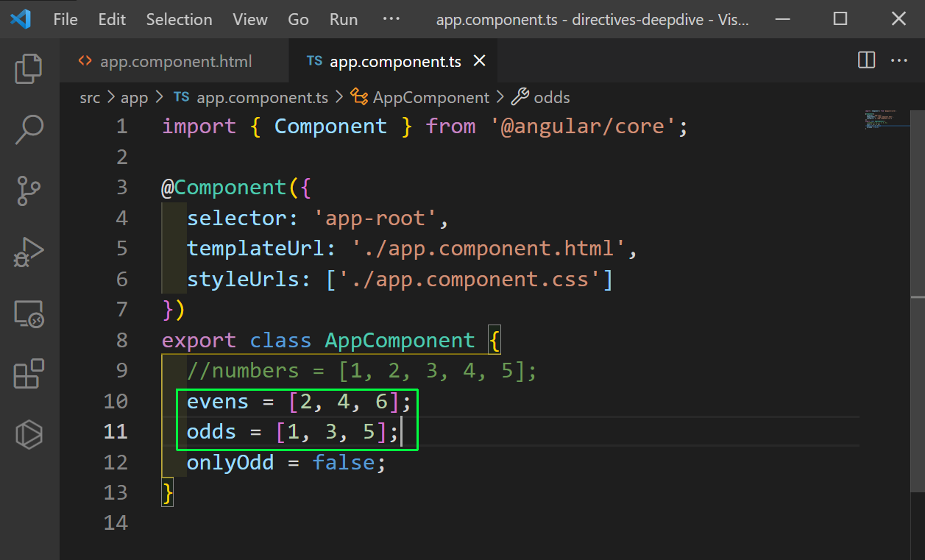Open the Run menu
This screenshot has width=925, height=560.
(x=344, y=20)
